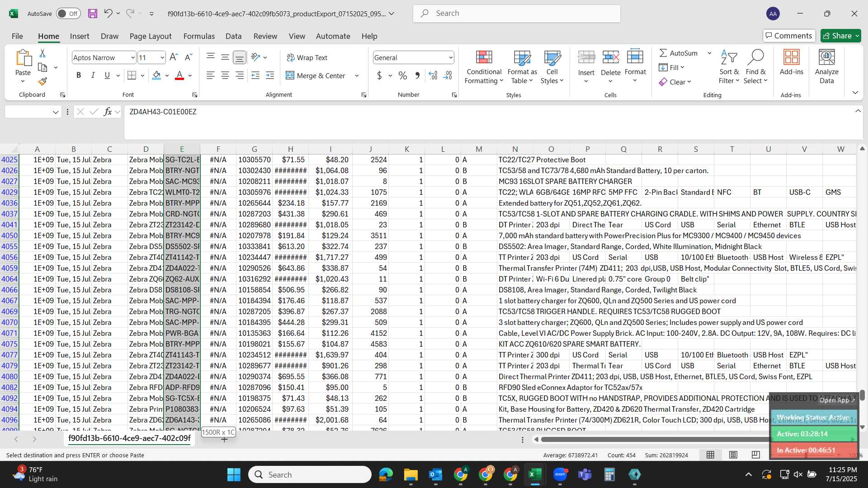
Task: Click Font Color red swatch
Action: pos(179,75)
